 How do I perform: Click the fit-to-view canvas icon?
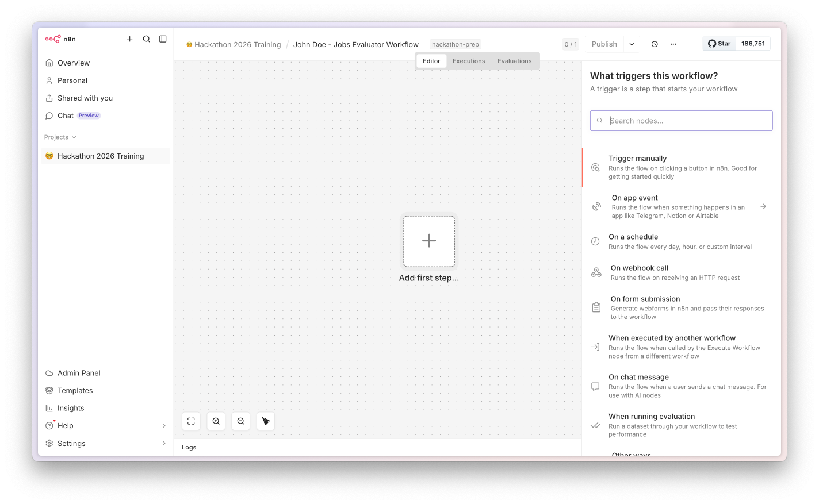191,421
